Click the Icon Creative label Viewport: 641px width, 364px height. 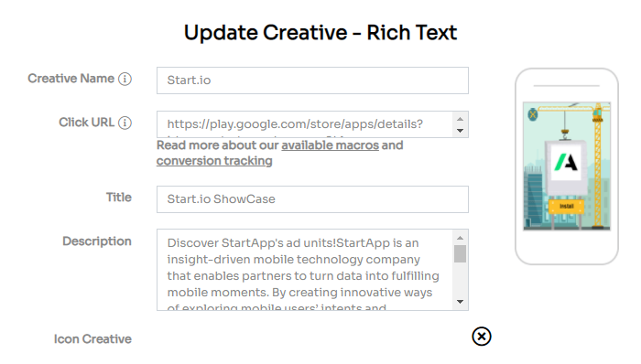click(92, 339)
